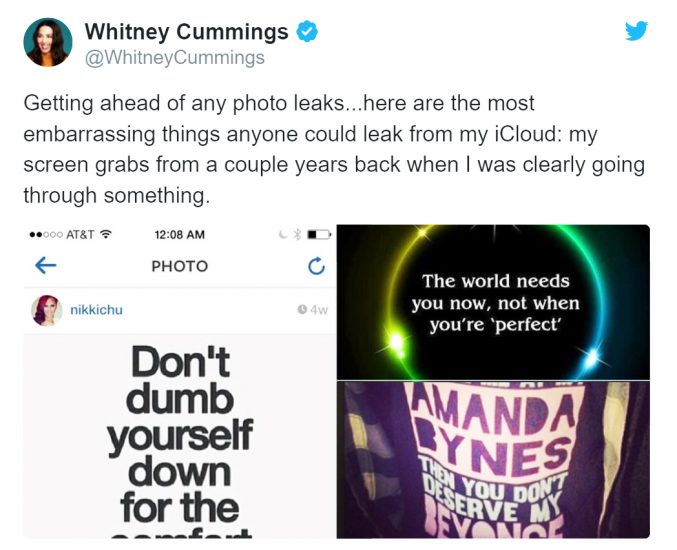
Task: Click the PHOTO header title
Action: click(180, 266)
